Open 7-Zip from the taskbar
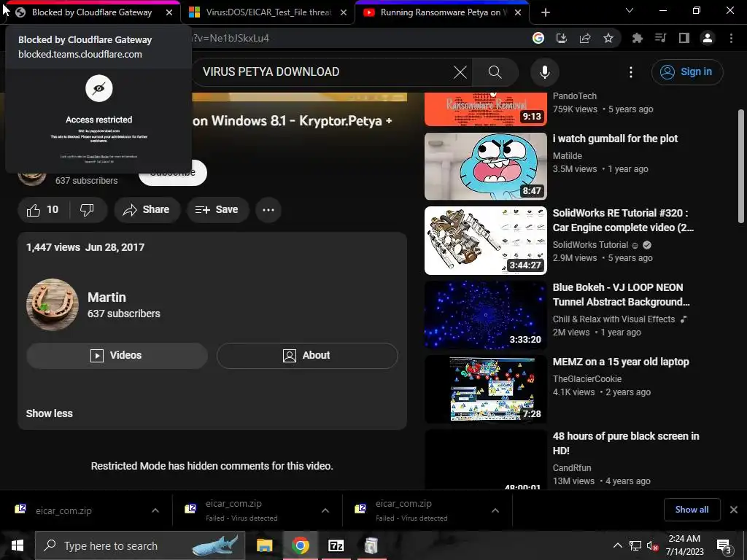The image size is (747, 560). pyautogui.click(x=336, y=545)
